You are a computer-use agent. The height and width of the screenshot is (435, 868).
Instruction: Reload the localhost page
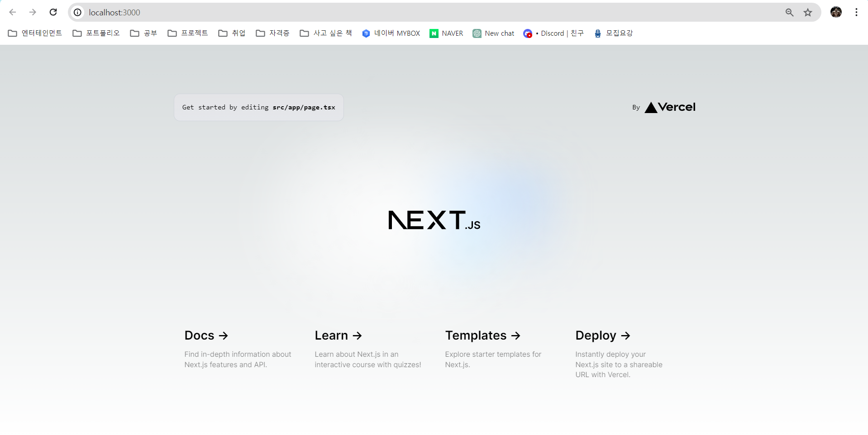click(x=53, y=12)
